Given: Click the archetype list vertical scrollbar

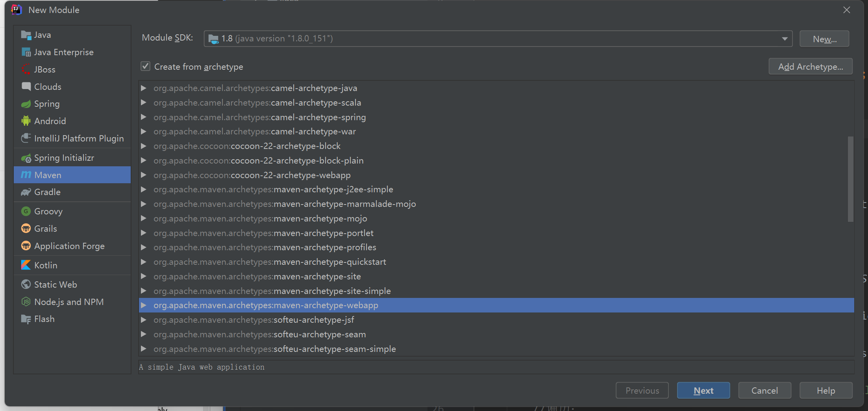Looking at the screenshot, I should coord(850,179).
